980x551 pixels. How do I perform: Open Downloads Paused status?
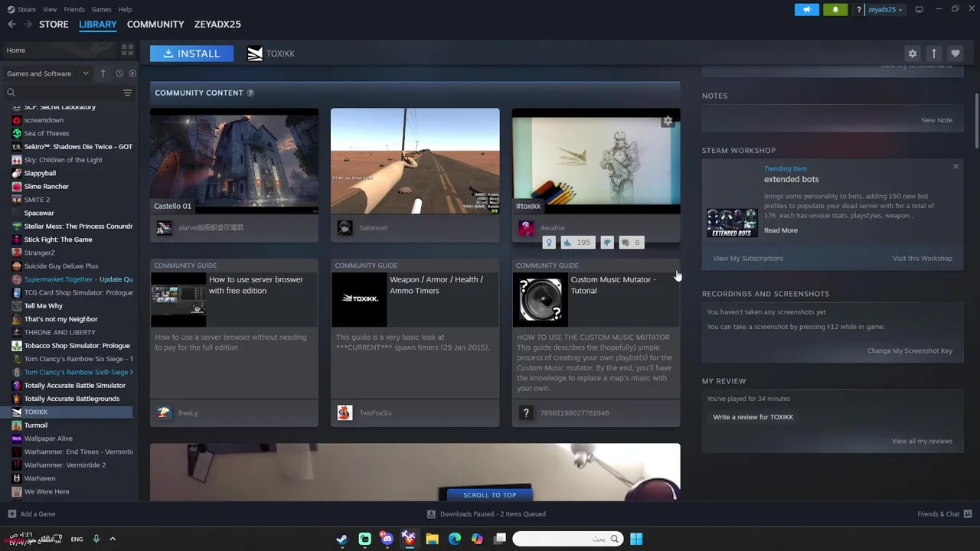pos(486,514)
